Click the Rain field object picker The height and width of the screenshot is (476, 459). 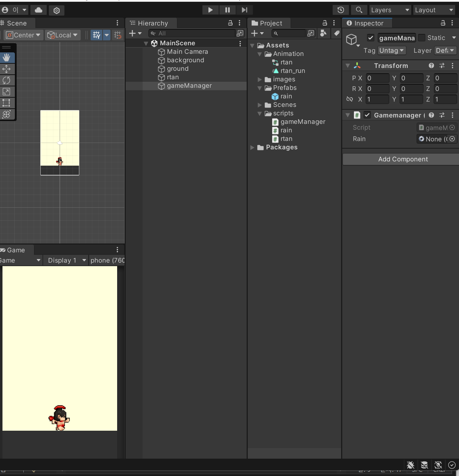(x=452, y=139)
